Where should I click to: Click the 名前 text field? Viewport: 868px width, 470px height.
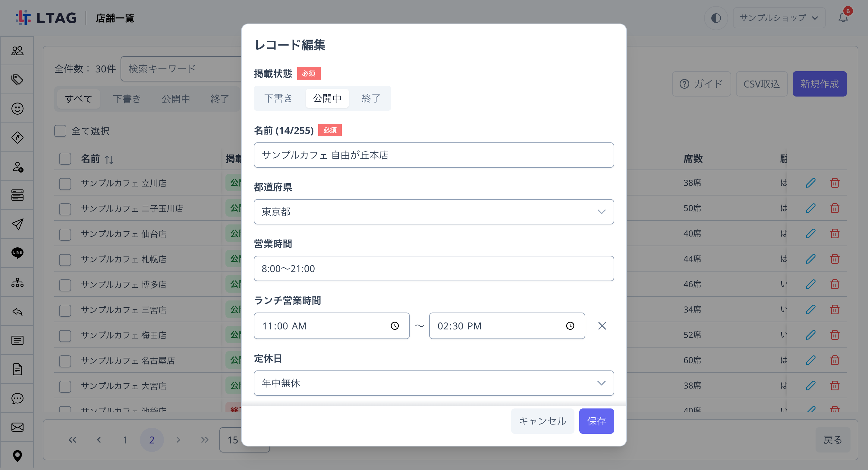pos(434,155)
